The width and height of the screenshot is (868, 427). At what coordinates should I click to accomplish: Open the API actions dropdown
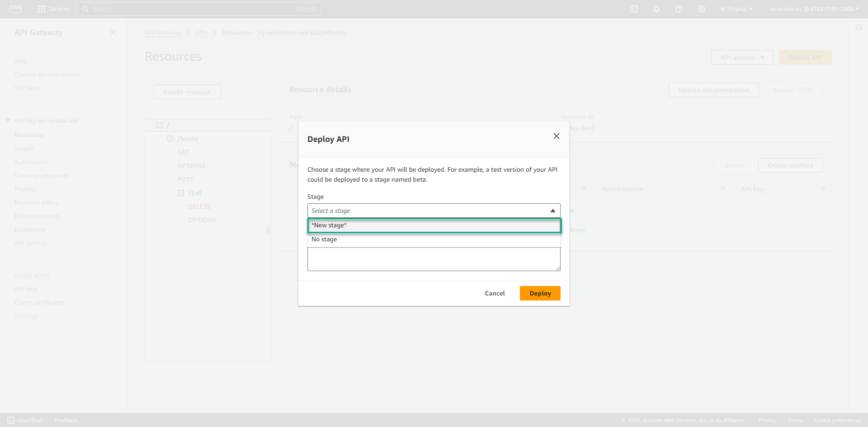pyautogui.click(x=742, y=57)
